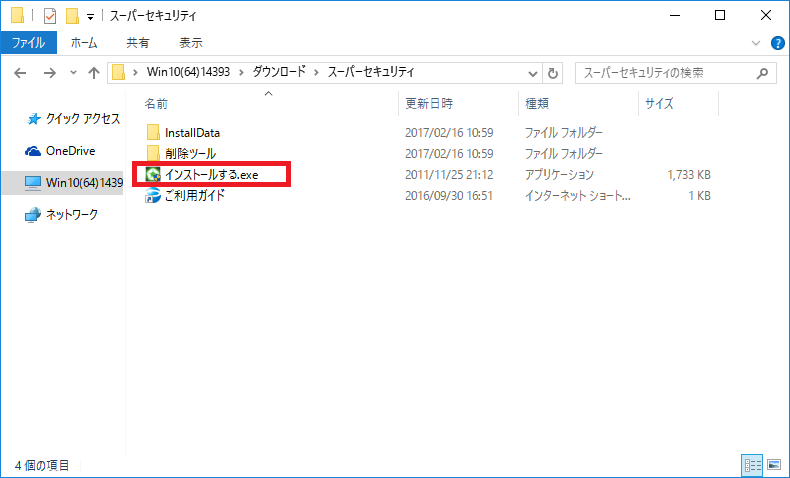Click the クイック アクセス star icon
Viewport: 790px width, 478px height.
point(34,119)
